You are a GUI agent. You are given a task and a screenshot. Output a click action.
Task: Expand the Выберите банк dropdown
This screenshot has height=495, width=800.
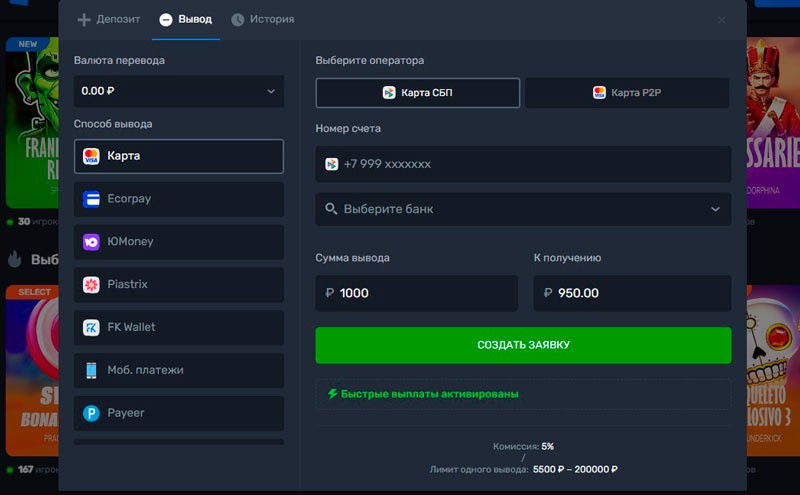coord(522,209)
